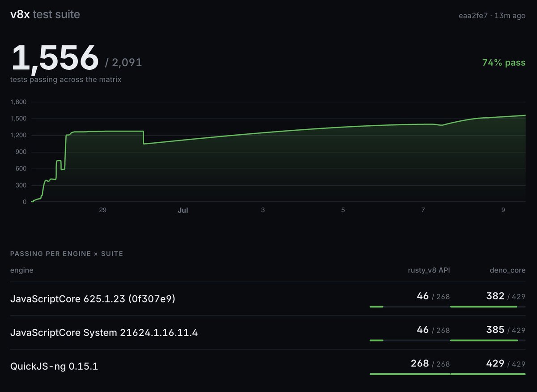Viewport: 537px width, 392px height.
Task: Click the progress bar under '385 / 429'
Action: tap(488, 340)
